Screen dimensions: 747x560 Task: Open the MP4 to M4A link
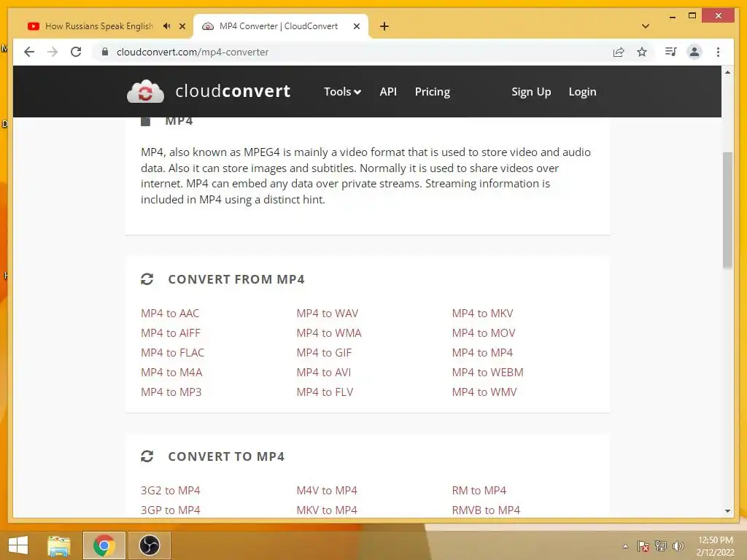(171, 373)
